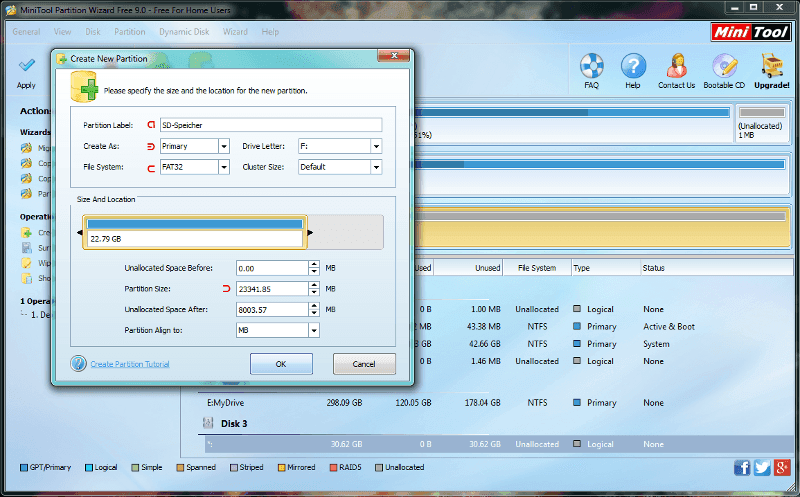Open the Bootable CD icon
This screenshot has height=497, width=800.
[x=724, y=66]
